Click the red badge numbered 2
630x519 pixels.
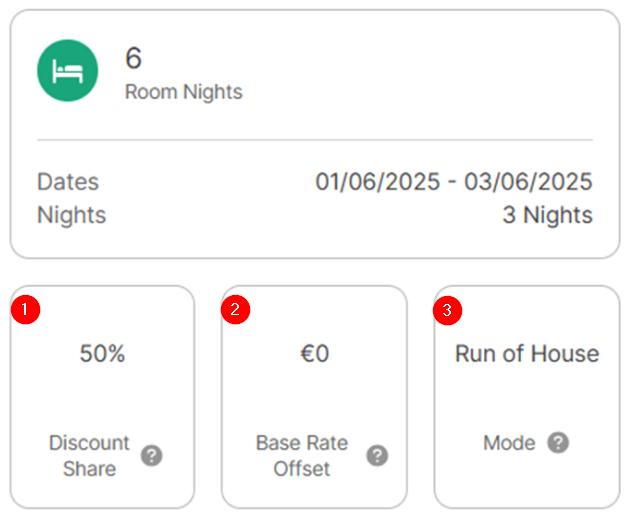tap(235, 310)
